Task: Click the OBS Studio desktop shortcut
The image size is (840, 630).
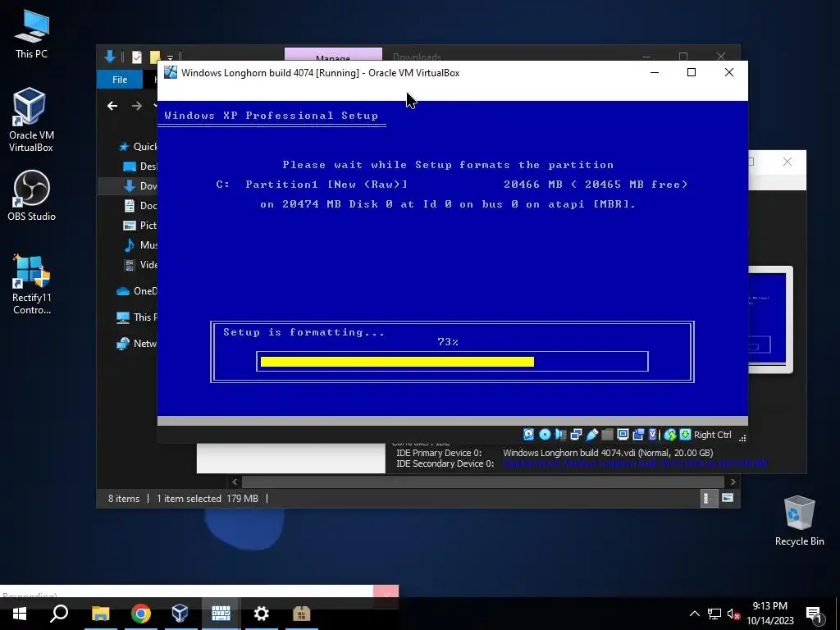Action: pyautogui.click(x=32, y=196)
